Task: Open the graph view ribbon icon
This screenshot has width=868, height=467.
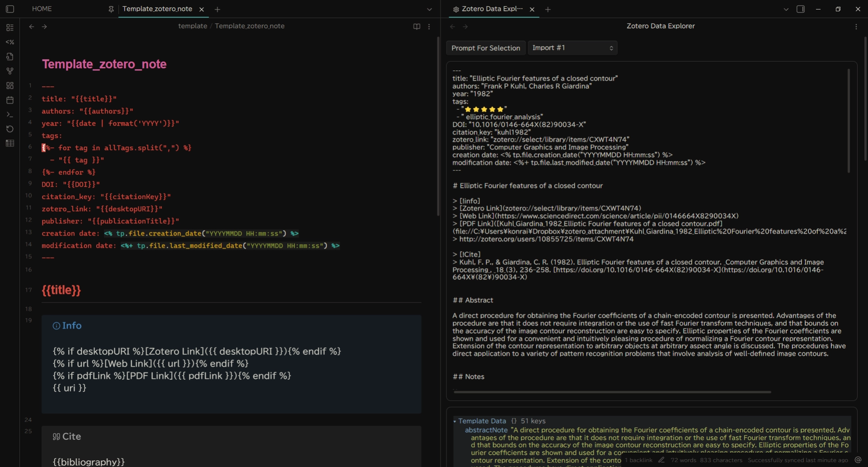Action: tap(9, 71)
